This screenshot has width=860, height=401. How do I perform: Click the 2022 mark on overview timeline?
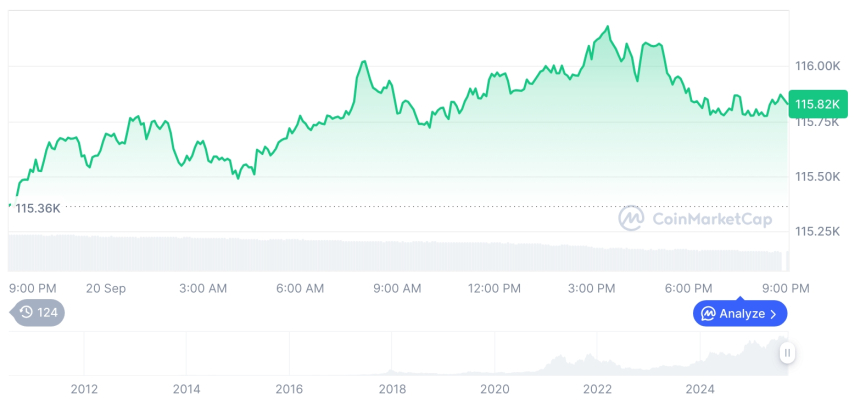(597, 389)
